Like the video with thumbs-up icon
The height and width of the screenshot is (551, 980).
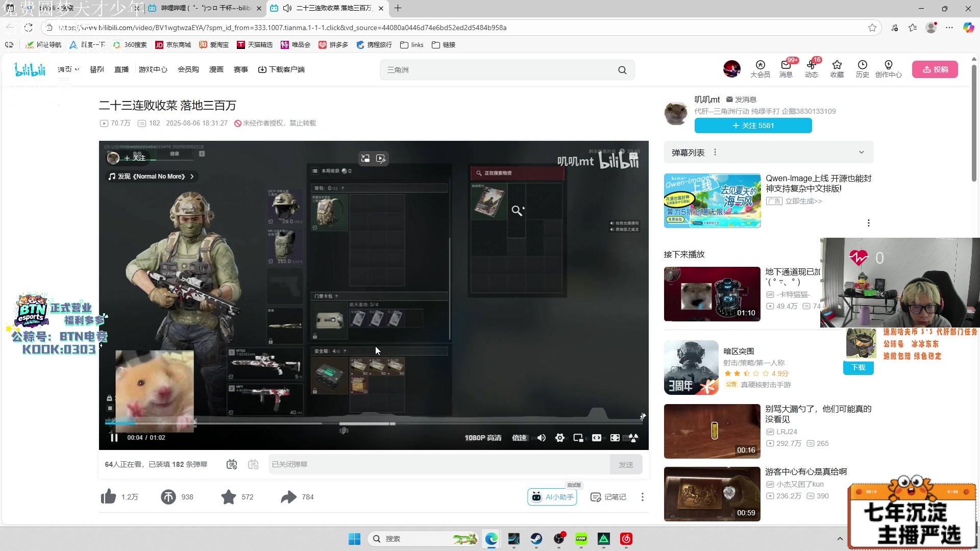(x=108, y=496)
